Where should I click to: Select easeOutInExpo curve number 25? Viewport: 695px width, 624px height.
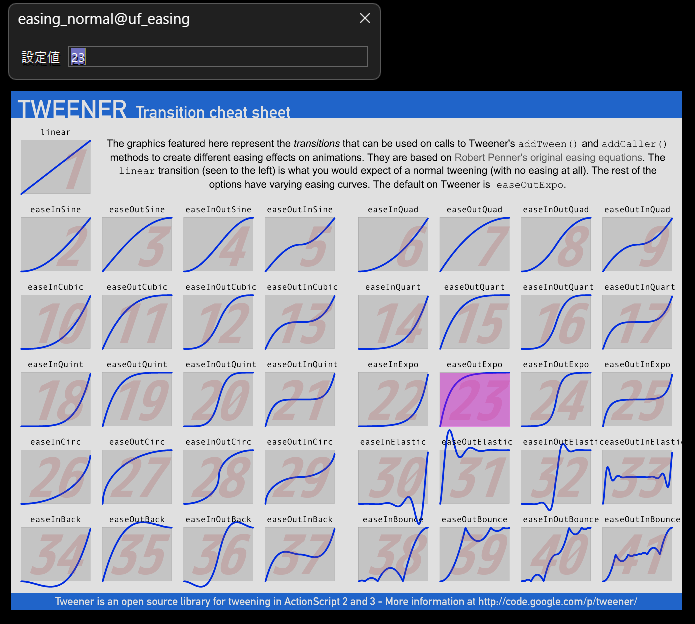[x=637, y=399]
